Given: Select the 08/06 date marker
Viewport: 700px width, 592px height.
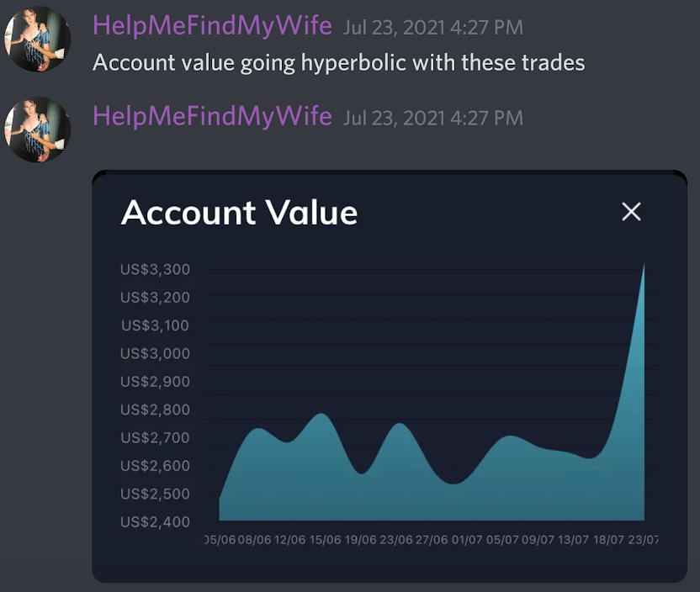Looking at the screenshot, I should (254, 540).
